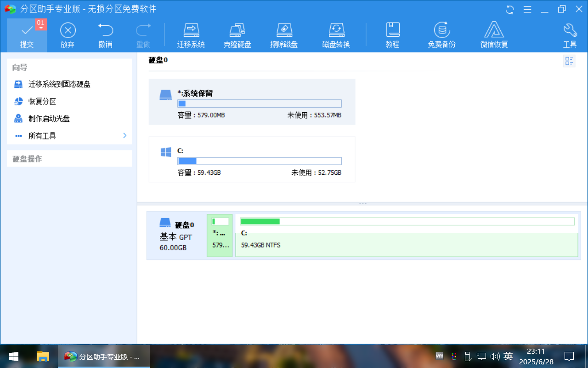Toggle the view layout icon near 硬盘0
Image resolution: width=588 pixels, height=368 pixels.
tap(569, 61)
